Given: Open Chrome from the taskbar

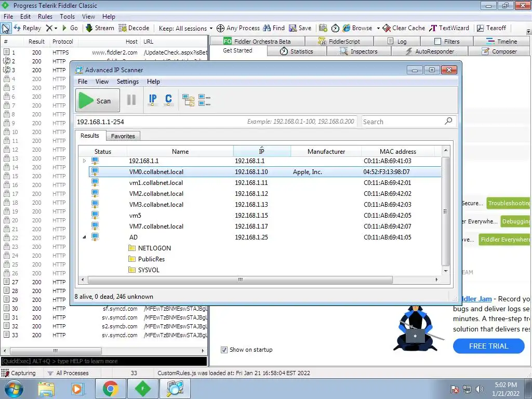Looking at the screenshot, I should pyautogui.click(x=111, y=389).
